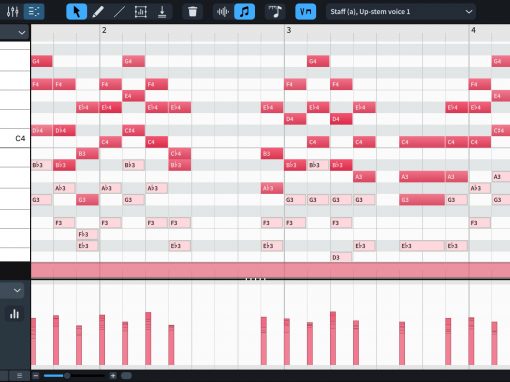
Task: Expand the velocity lane chevron menu
Action: (x=17, y=290)
